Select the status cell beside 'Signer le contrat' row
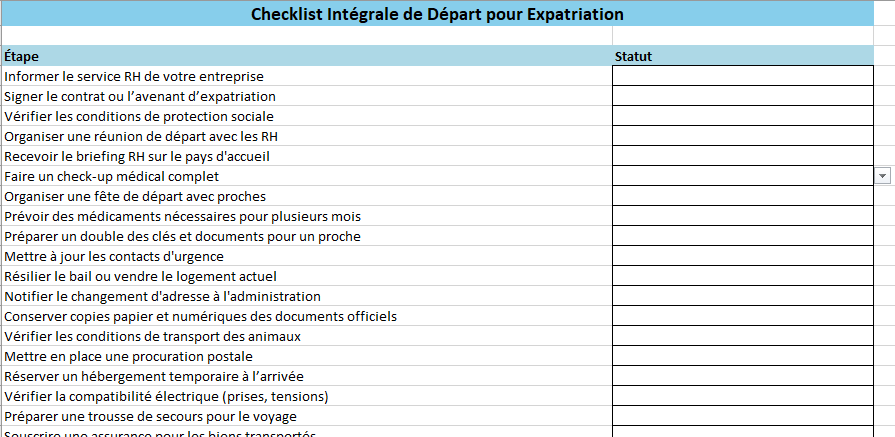The width and height of the screenshot is (895, 437). click(742, 96)
